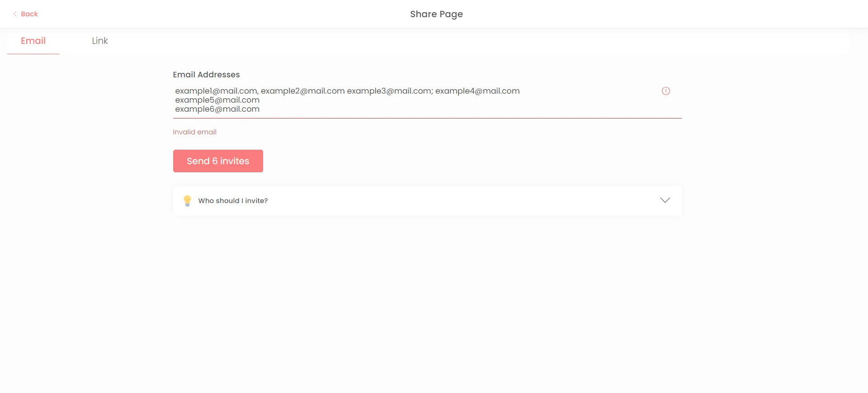Viewport: 868px width, 393px height.
Task: Send 6 invites button
Action: (218, 161)
